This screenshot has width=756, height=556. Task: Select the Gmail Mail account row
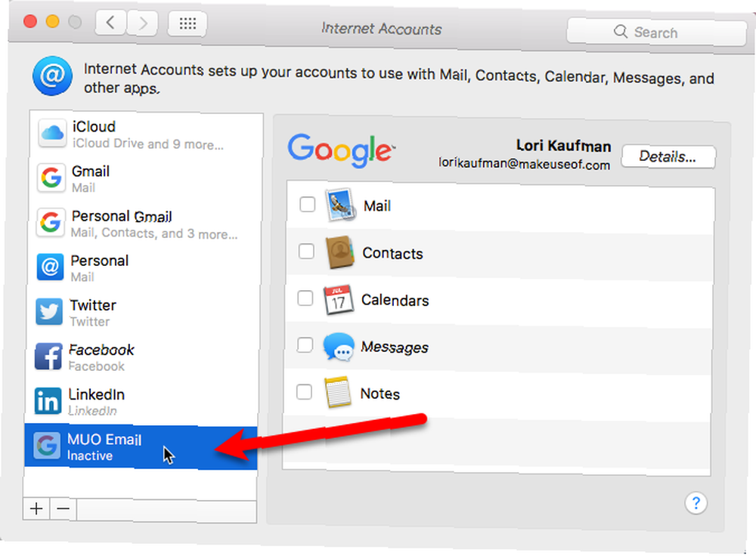(x=146, y=179)
